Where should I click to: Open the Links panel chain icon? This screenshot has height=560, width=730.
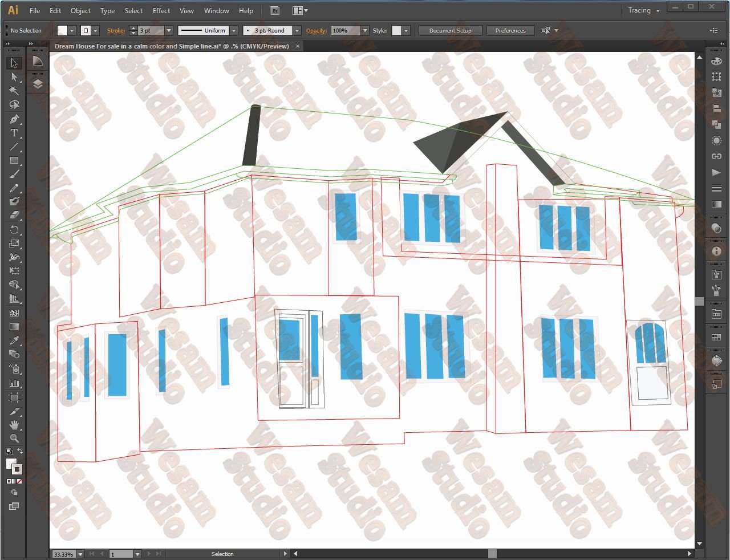tap(716, 156)
